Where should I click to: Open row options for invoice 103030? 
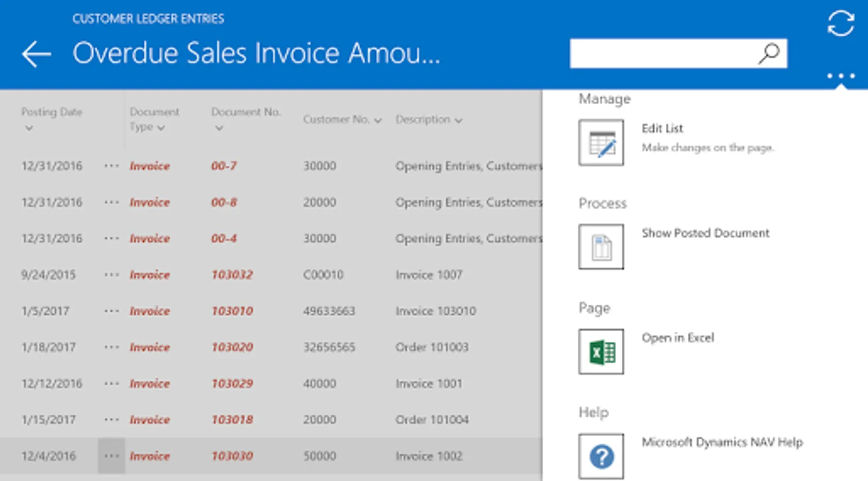[111, 456]
